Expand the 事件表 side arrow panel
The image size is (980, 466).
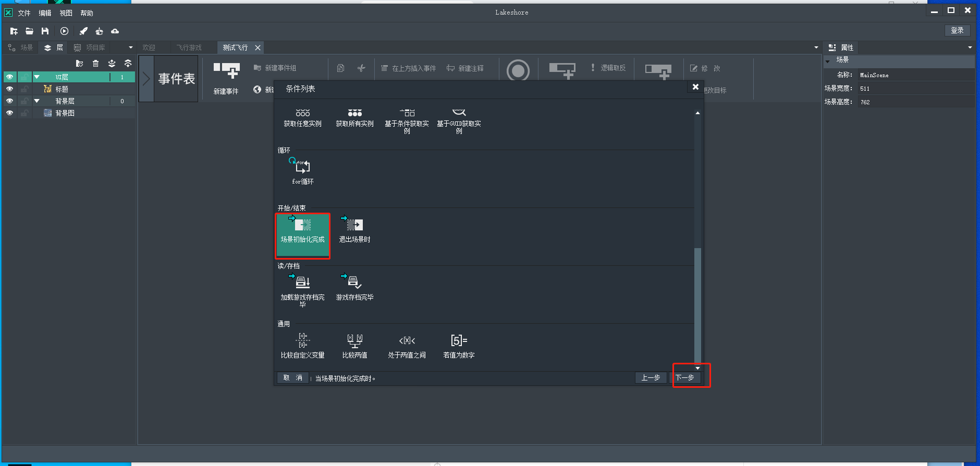(146, 79)
